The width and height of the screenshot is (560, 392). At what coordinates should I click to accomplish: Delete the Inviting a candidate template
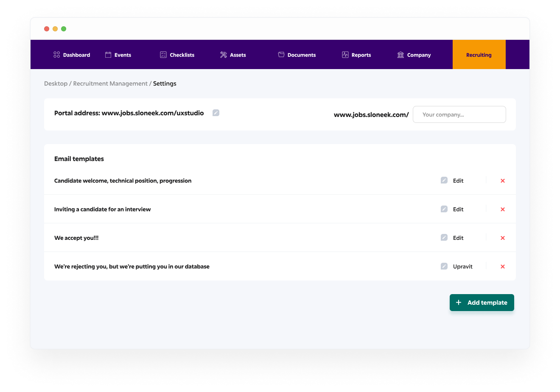coord(503,209)
